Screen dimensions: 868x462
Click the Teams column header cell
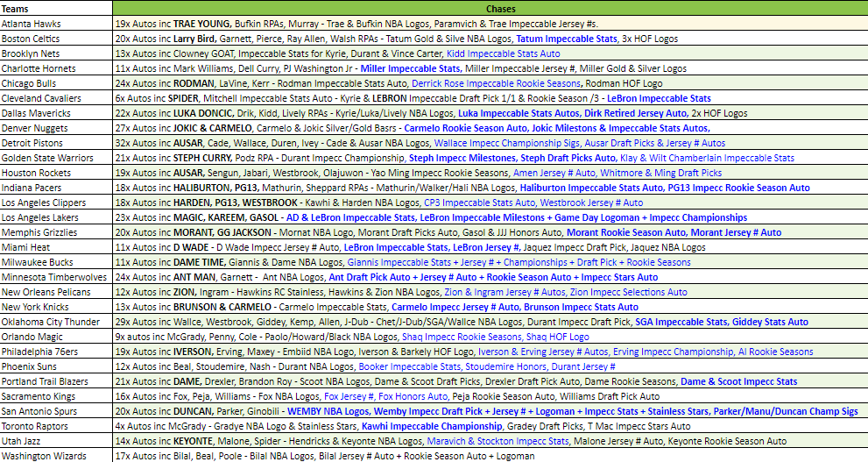coord(56,8)
